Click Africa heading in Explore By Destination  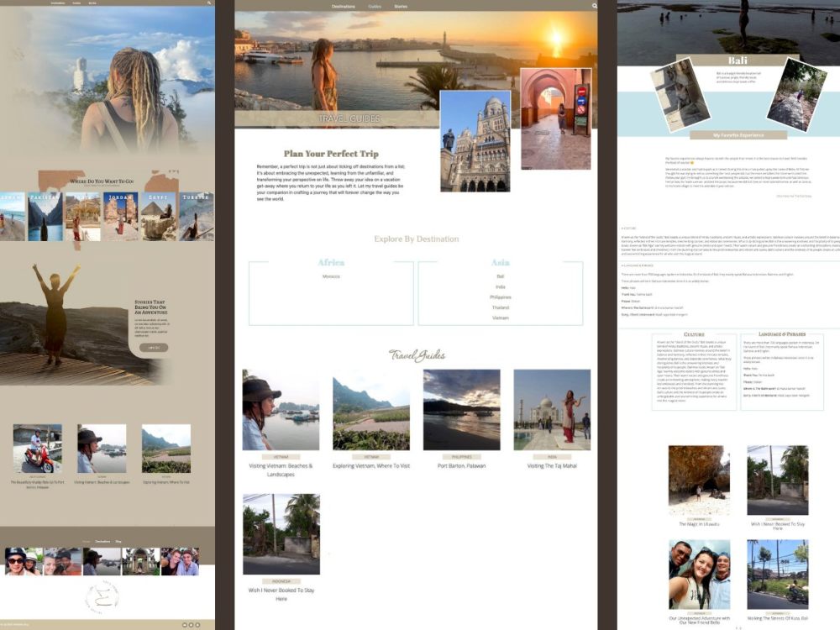331,262
